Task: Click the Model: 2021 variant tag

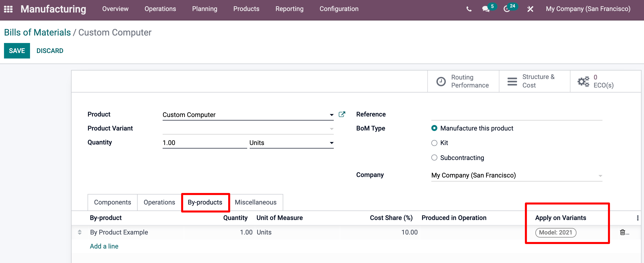Action: [556, 232]
